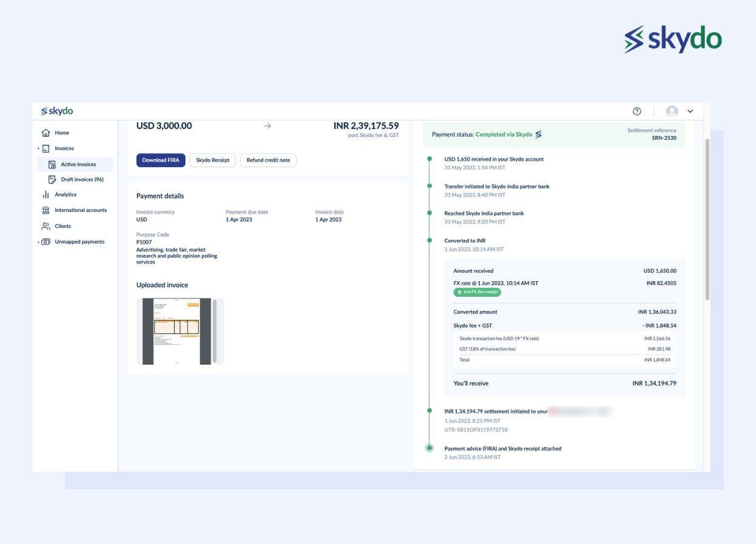Click the Clients people icon
The image size is (756, 544).
46,226
